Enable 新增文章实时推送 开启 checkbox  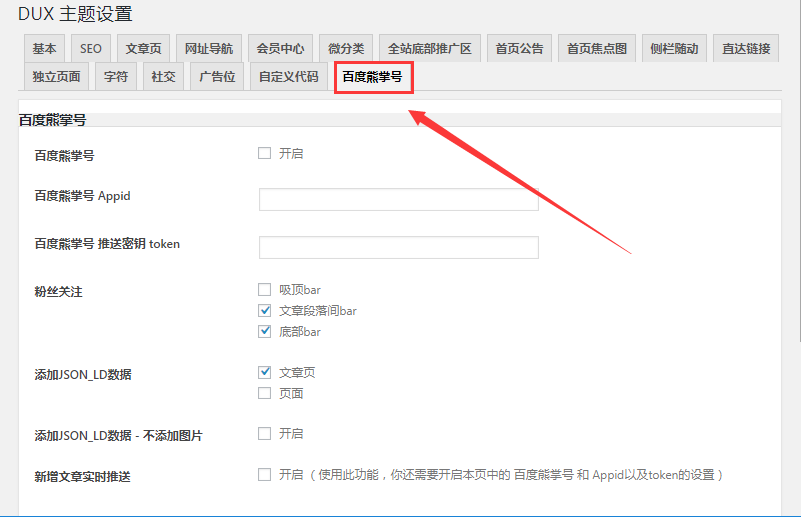point(264,475)
